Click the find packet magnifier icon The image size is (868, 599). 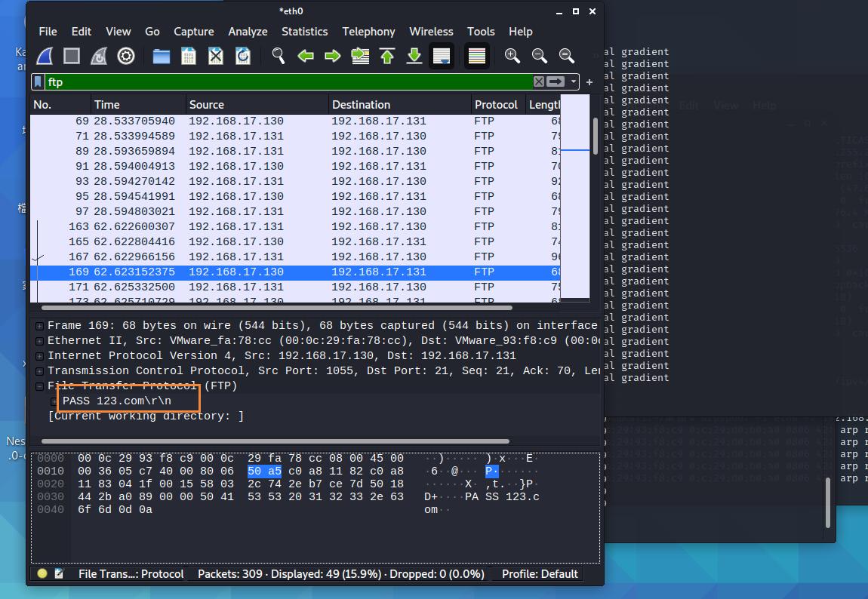(x=279, y=56)
